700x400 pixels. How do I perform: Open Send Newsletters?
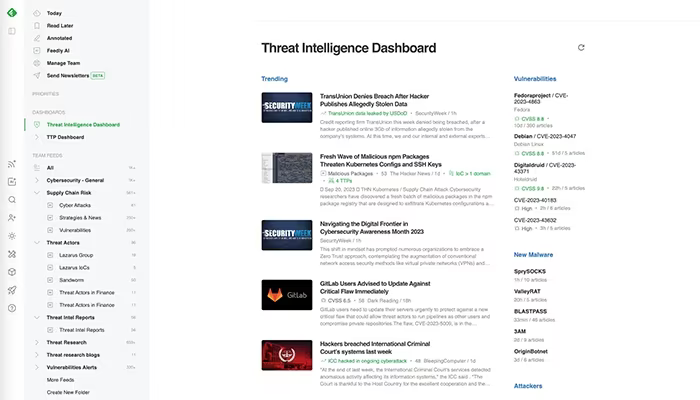tap(68, 76)
